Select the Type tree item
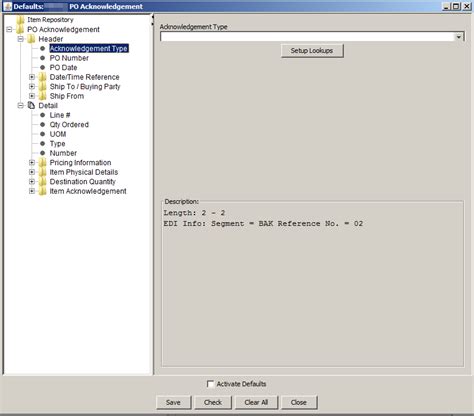 (57, 144)
